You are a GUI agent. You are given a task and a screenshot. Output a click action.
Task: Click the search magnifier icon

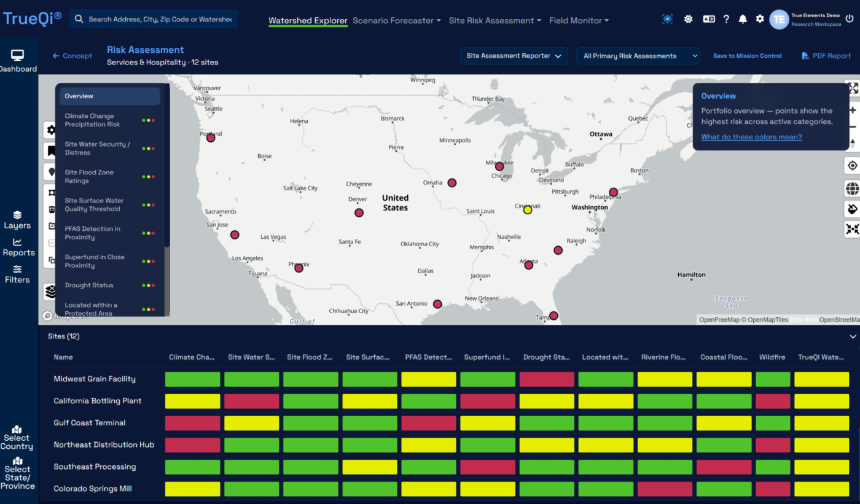79,19
